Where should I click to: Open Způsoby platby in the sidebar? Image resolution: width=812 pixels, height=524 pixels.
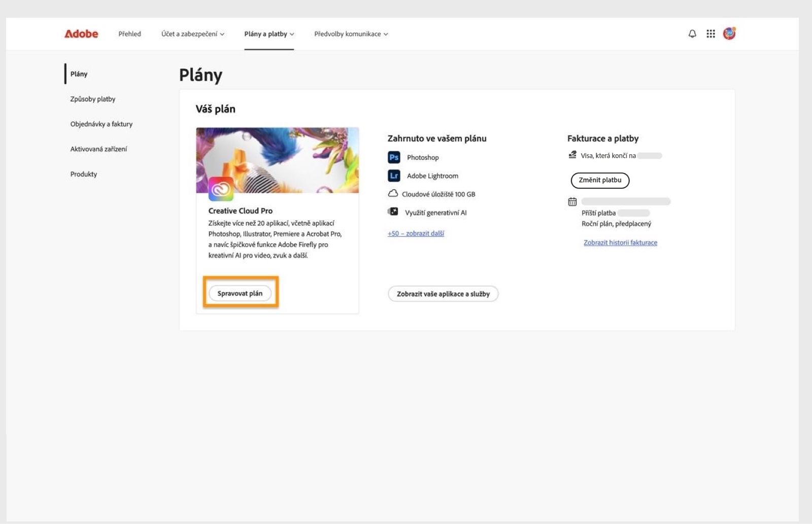[x=93, y=99]
